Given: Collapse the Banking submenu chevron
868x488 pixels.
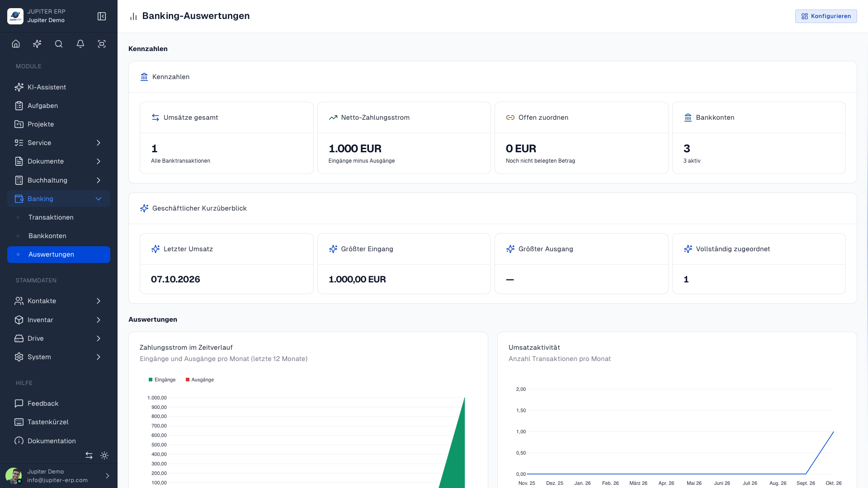Looking at the screenshot, I should coord(99,199).
